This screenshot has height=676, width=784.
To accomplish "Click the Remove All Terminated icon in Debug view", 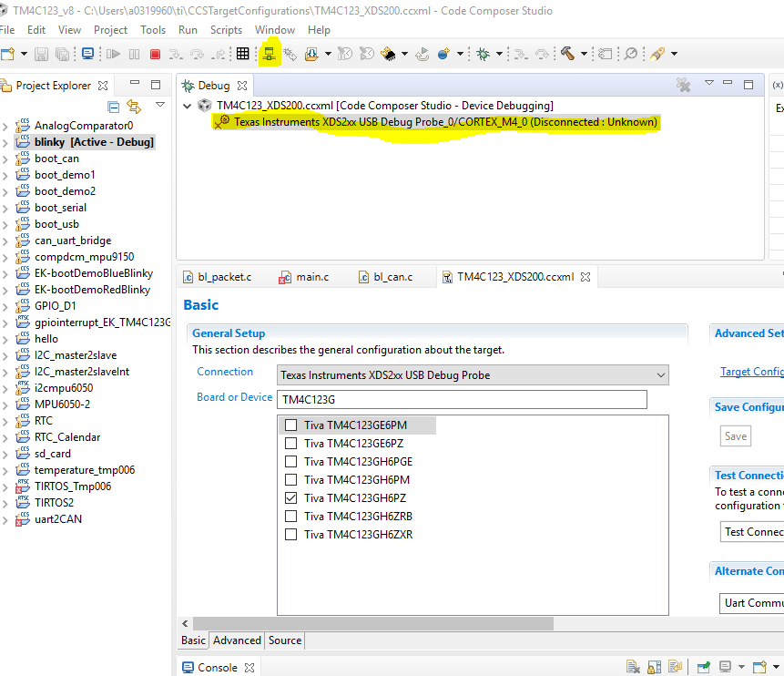I will (683, 85).
